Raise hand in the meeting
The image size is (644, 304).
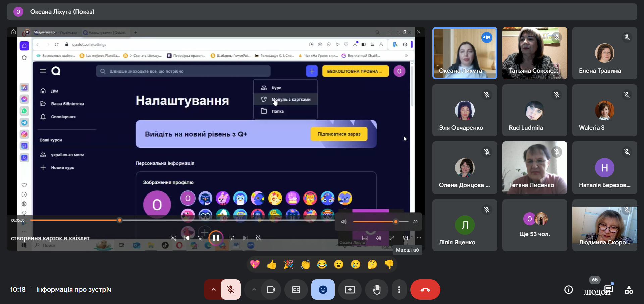[x=377, y=290]
